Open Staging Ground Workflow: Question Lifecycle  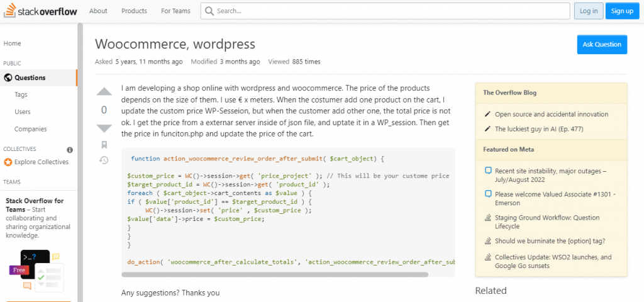tap(547, 222)
